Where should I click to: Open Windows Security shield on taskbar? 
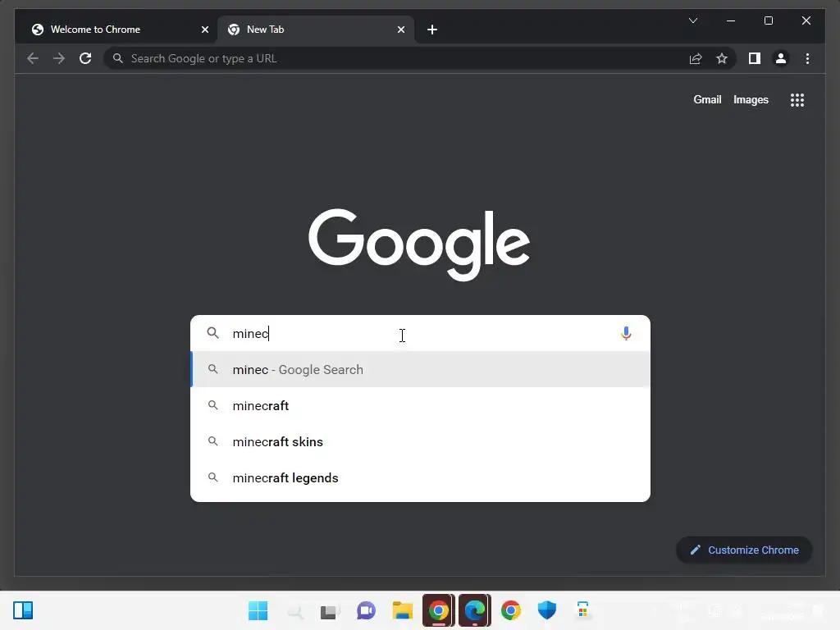click(547, 610)
